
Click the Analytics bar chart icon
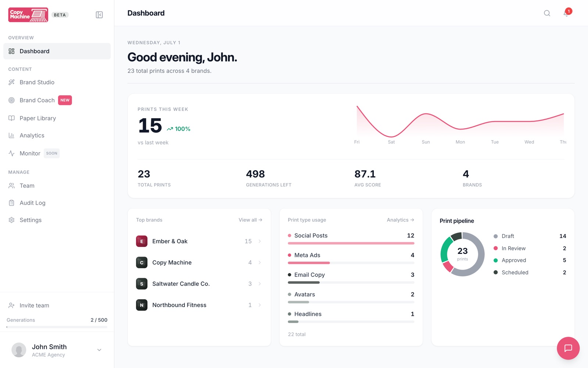click(12, 135)
